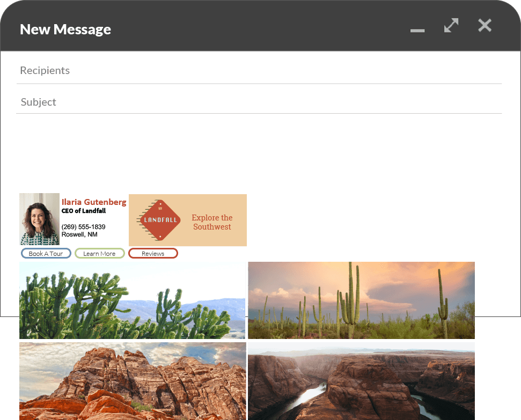Close the New Message window
Viewport: 521px width, 420px height.
pos(485,25)
